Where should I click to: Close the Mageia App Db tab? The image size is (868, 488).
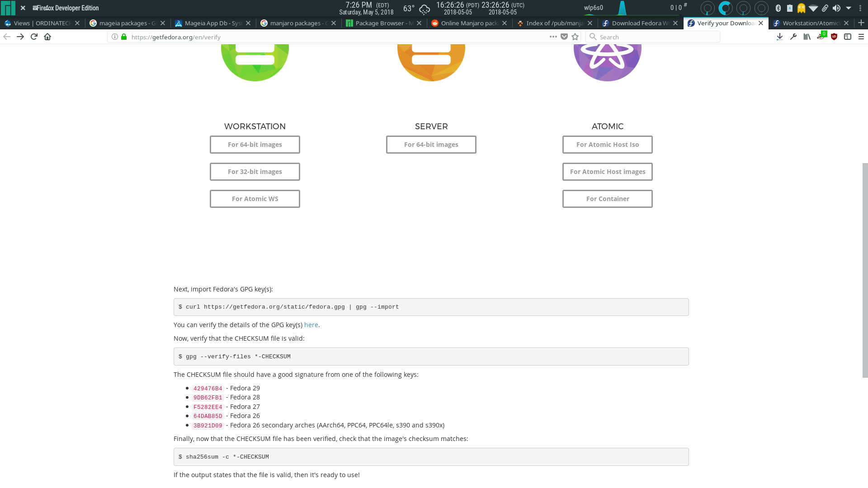pos(248,23)
